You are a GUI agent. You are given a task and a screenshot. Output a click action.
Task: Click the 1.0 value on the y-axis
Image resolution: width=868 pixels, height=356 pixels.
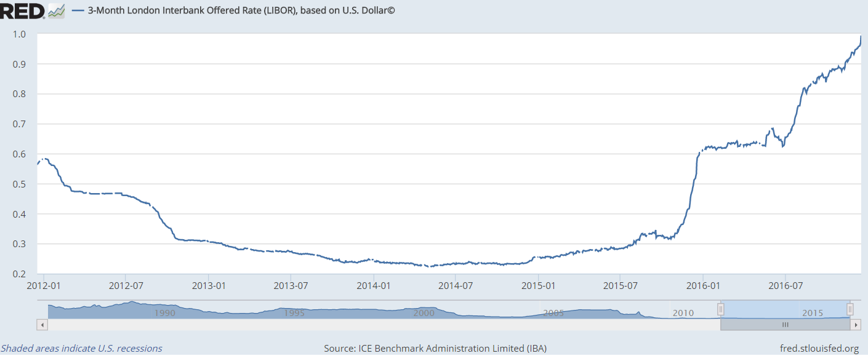tap(18, 35)
